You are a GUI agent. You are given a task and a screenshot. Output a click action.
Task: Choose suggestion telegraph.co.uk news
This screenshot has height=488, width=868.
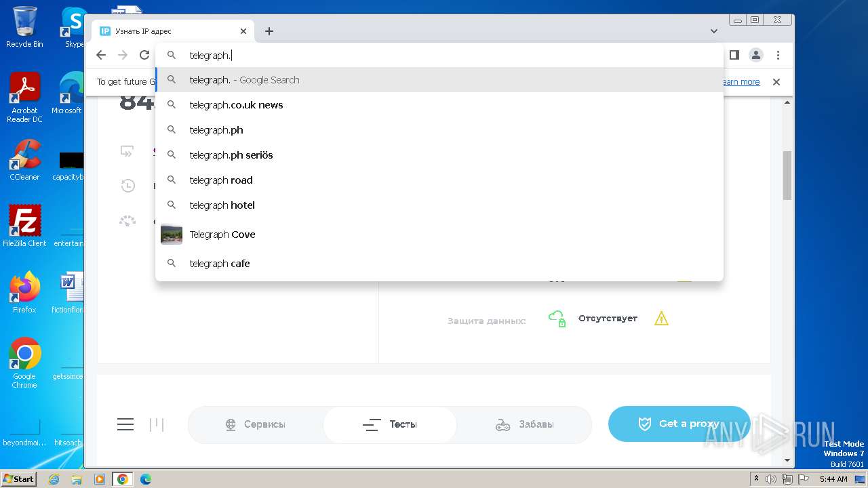[439, 105]
